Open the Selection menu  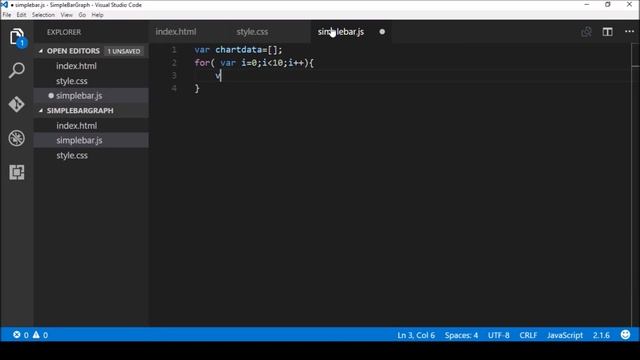point(43,15)
